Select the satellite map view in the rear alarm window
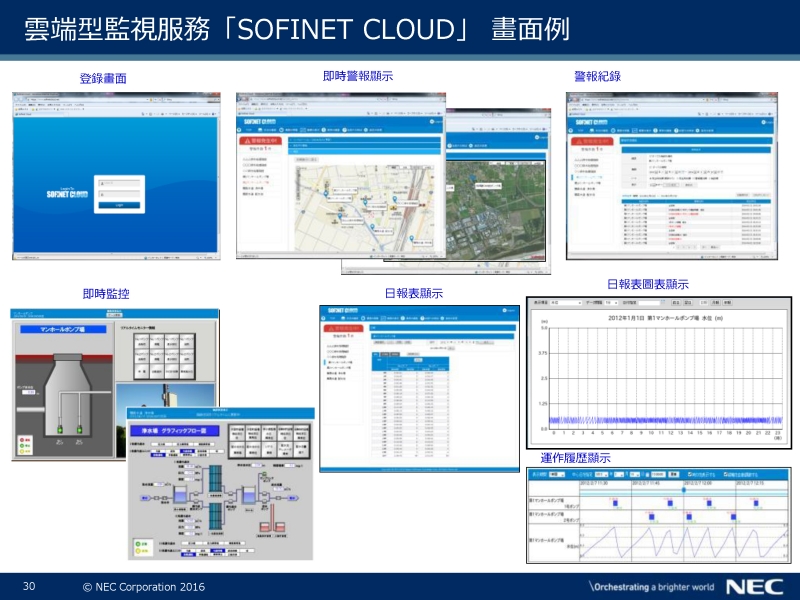Viewport: 800px width, 600px height. click(x=496, y=212)
